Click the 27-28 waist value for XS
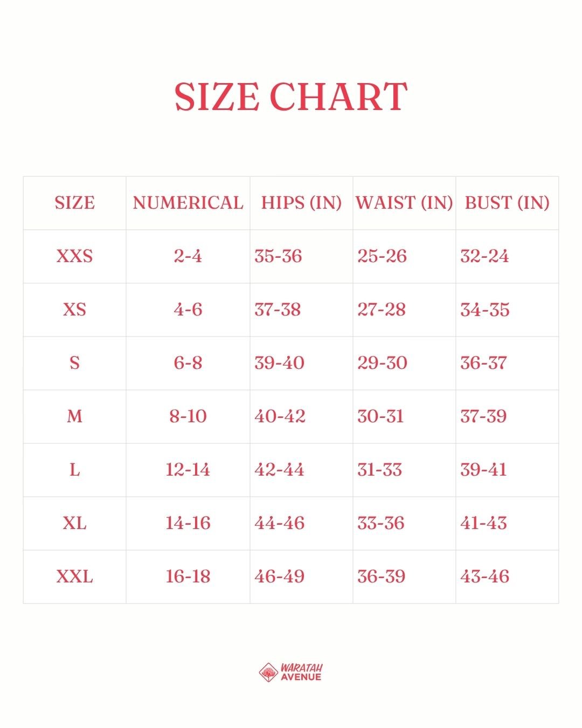This screenshot has width=582, height=728. (x=382, y=310)
